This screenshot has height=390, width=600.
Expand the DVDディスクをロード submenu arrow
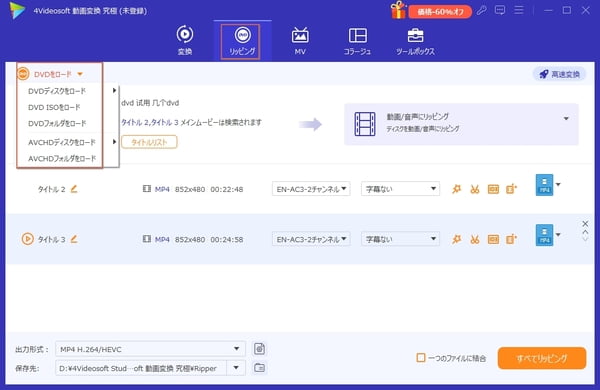pyautogui.click(x=114, y=91)
